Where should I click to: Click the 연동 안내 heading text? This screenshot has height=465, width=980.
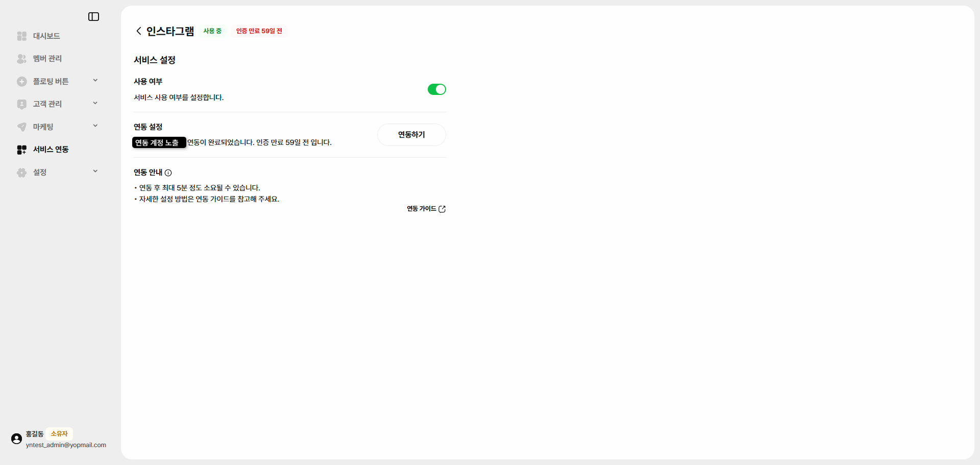click(148, 173)
